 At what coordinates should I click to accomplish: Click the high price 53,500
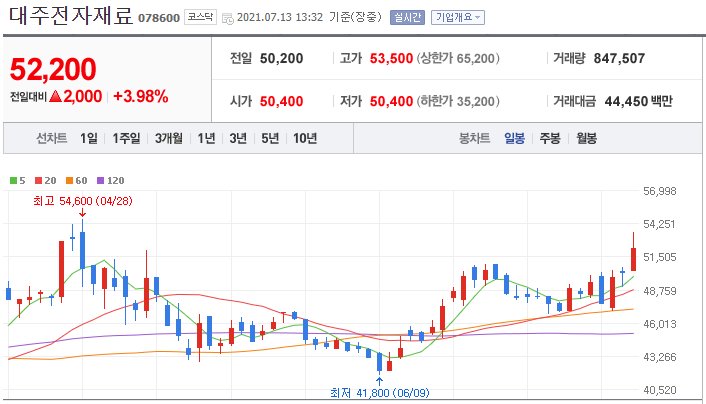(x=391, y=58)
